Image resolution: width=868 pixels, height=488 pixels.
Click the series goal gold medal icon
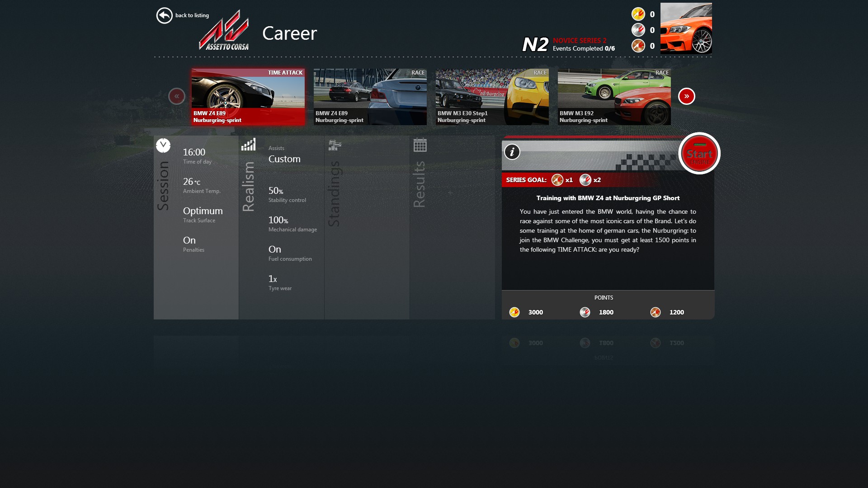tap(556, 180)
